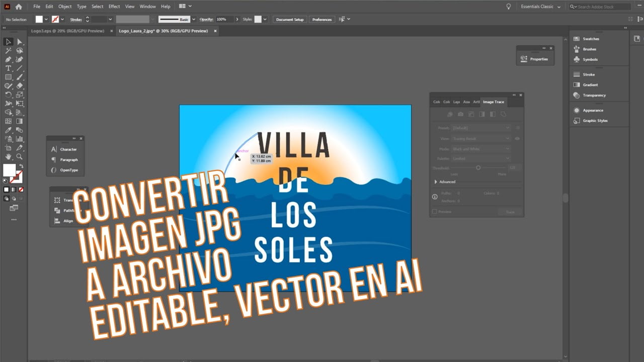The width and height of the screenshot is (644, 362).
Task: Click the Trace button
Action: [x=510, y=211]
